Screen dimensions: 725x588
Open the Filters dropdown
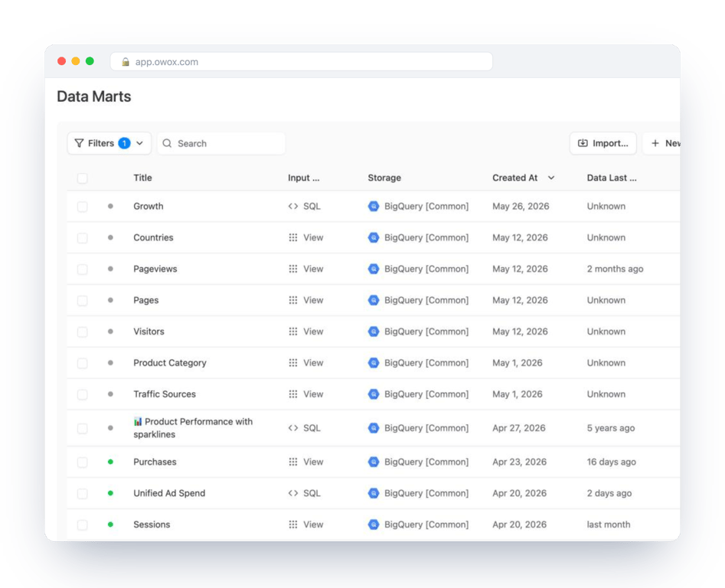coord(109,143)
